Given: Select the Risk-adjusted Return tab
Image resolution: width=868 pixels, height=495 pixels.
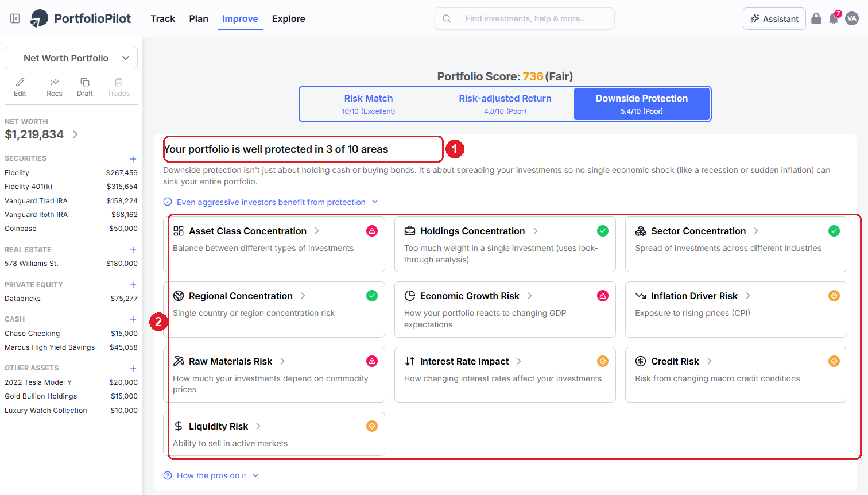Looking at the screenshot, I should pyautogui.click(x=505, y=104).
